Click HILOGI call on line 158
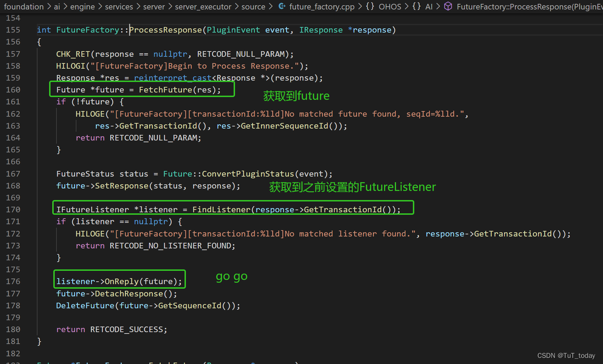603x364 pixels. [x=71, y=66]
